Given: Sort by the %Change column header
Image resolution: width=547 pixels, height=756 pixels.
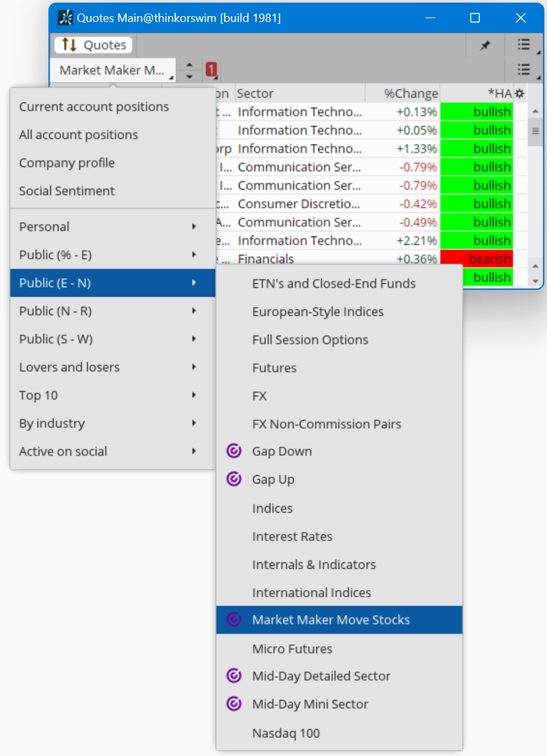Looking at the screenshot, I should pyautogui.click(x=403, y=94).
